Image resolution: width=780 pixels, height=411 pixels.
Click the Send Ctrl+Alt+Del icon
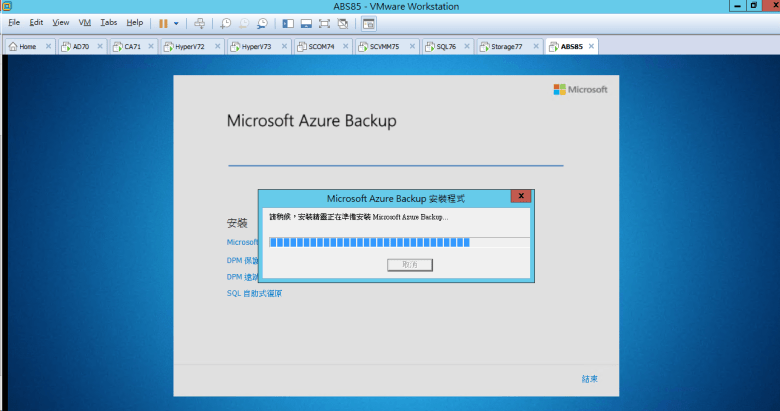tap(199, 22)
